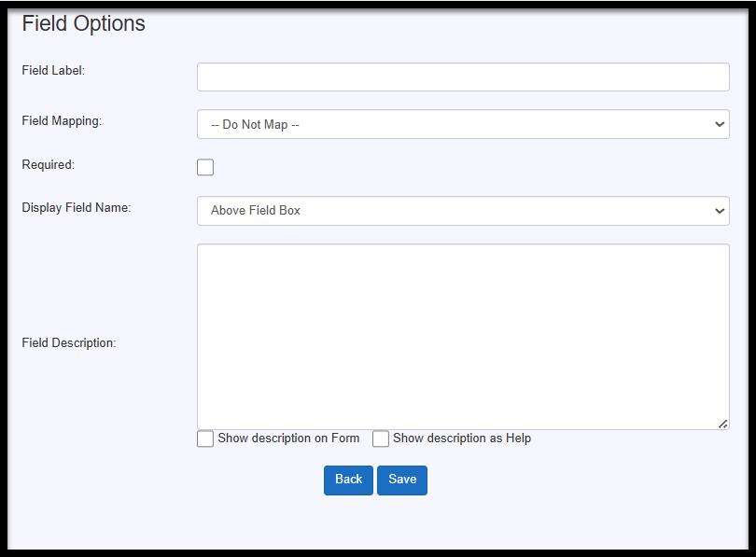
Task: Enable the Show description on Form checkbox
Action: click(x=205, y=439)
